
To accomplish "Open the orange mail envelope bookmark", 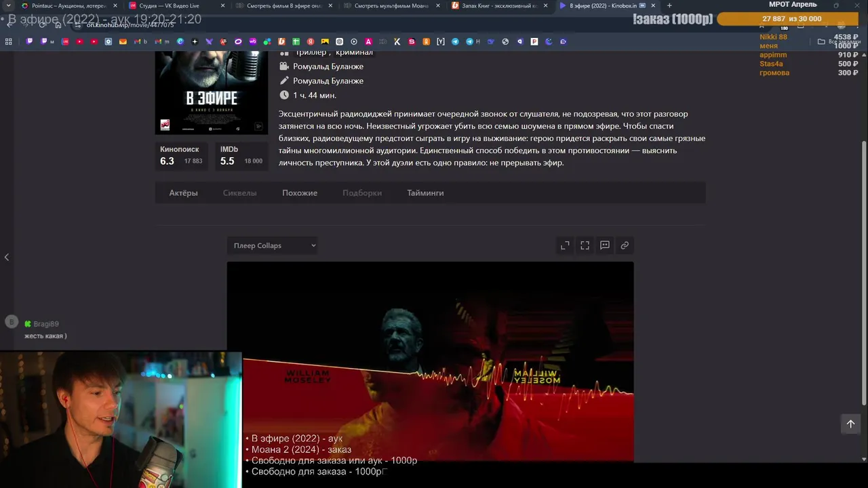I will (123, 41).
